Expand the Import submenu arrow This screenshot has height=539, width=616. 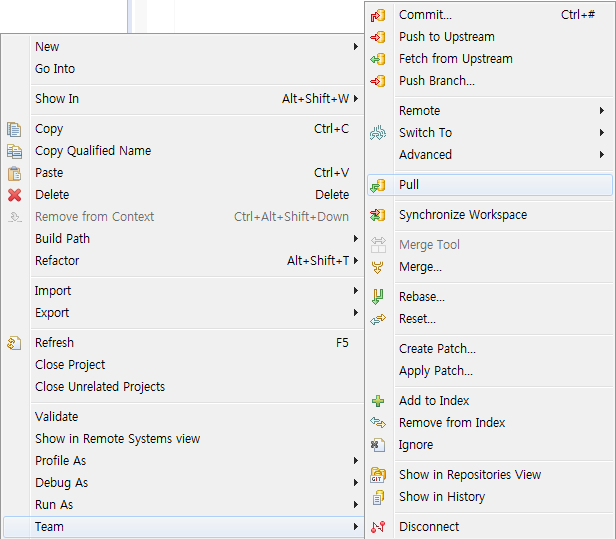point(356,291)
